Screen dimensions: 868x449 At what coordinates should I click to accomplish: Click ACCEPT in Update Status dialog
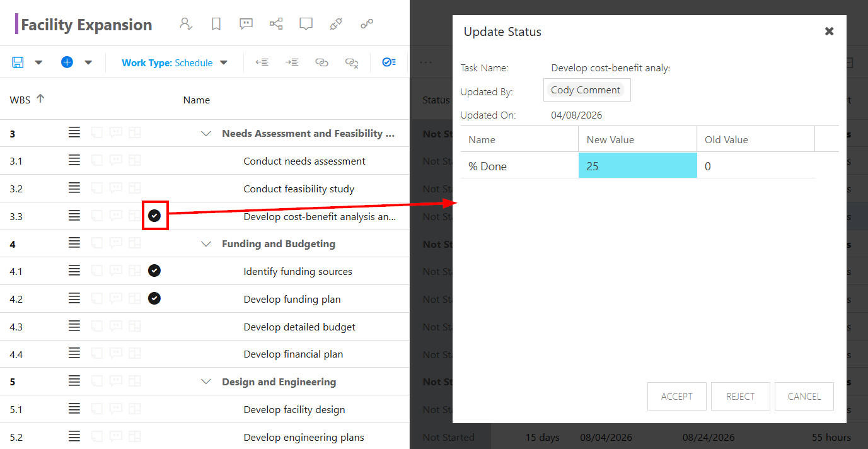[677, 396]
